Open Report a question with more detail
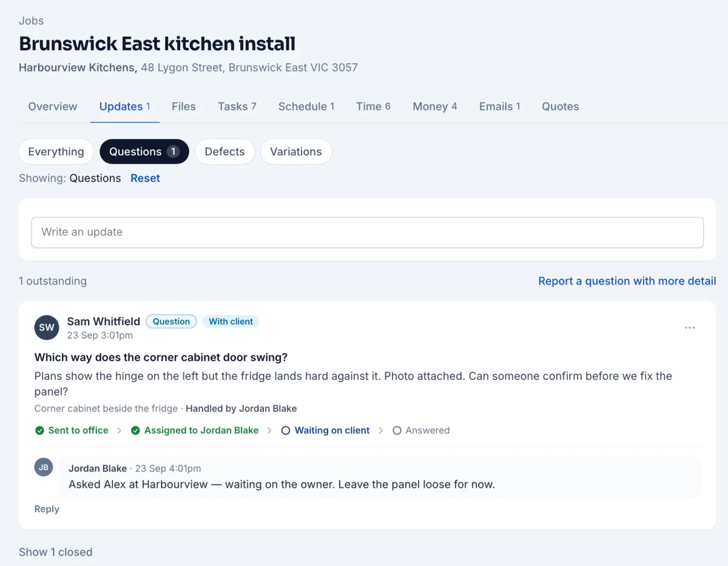The height and width of the screenshot is (566, 728). coord(627,281)
